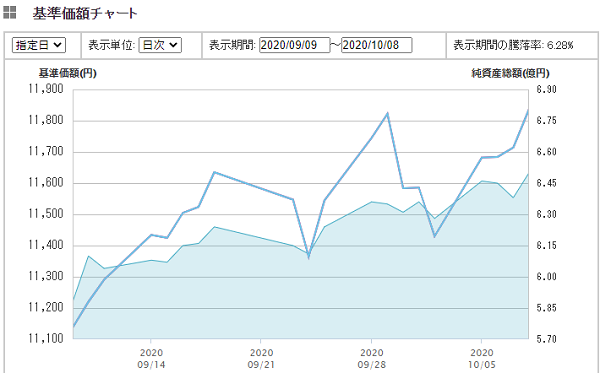Click the 6.45 right axis value

(x=546, y=183)
